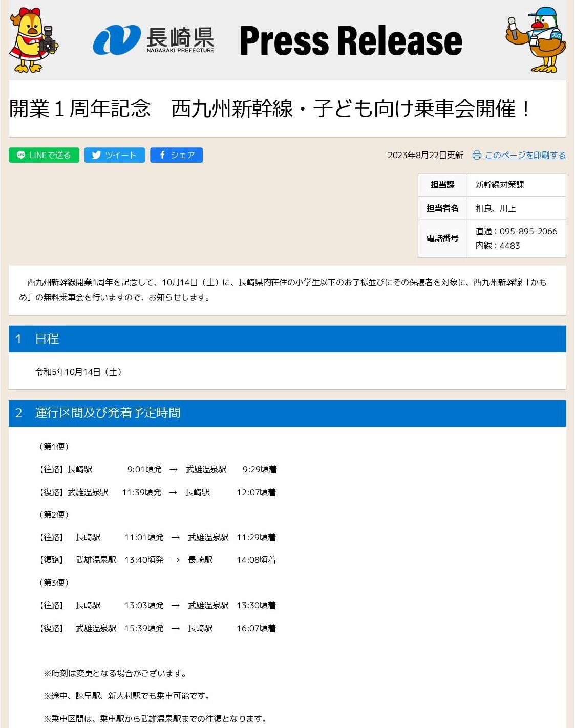Click the 担当課 table header cell
This screenshot has height=728, width=575.
pyautogui.click(x=442, y=185)
